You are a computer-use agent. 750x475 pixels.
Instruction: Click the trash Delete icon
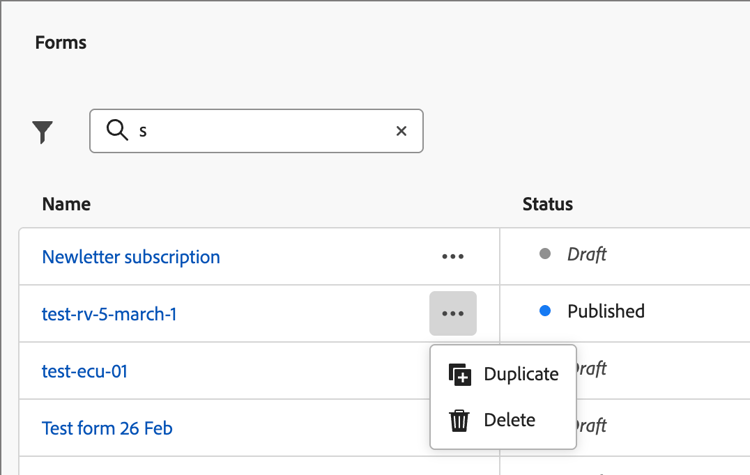tap(460, 421)
